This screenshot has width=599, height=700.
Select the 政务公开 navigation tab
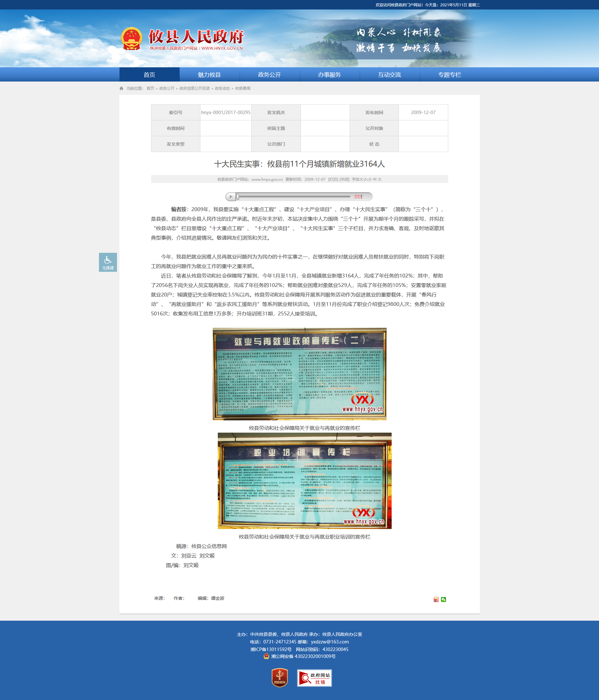pos(269,75)
